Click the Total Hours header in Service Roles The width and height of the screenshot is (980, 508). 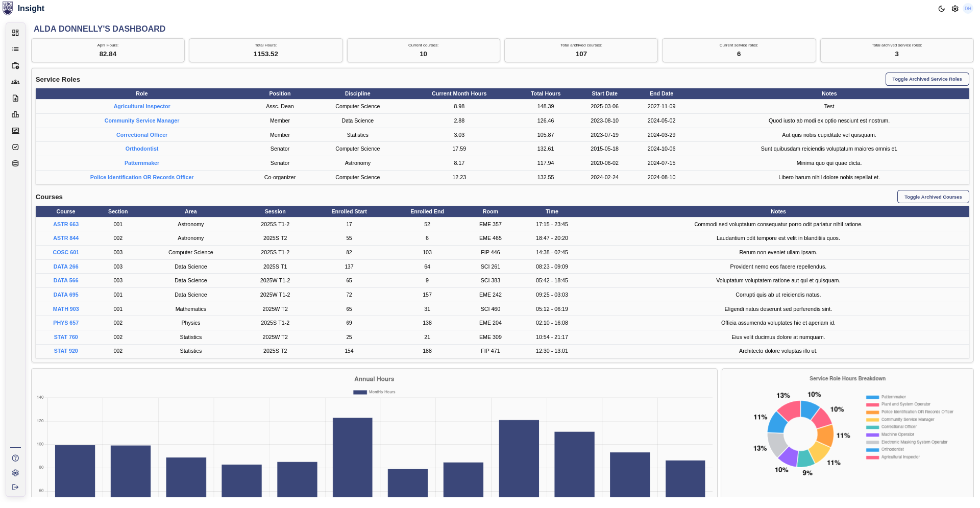tap(545, 94)
